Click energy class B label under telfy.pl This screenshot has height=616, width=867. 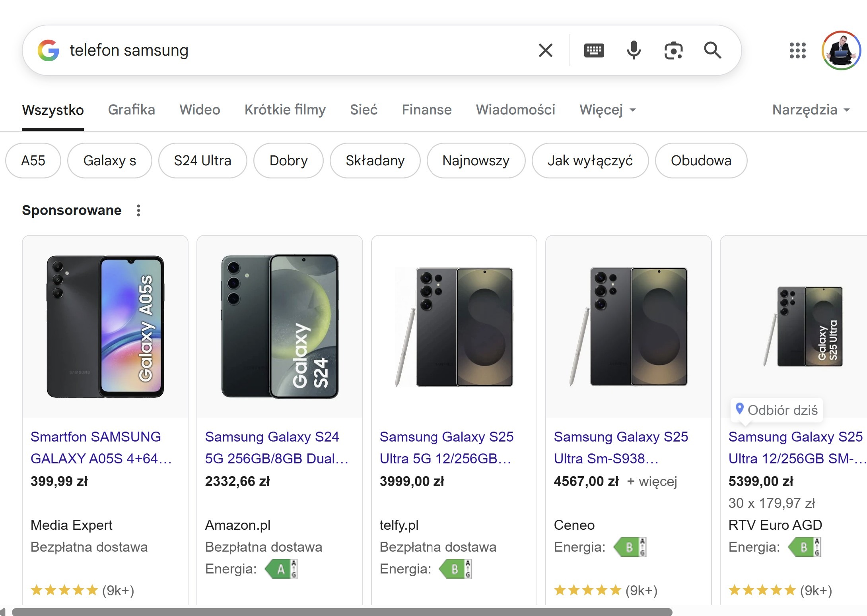click(456, 569)
